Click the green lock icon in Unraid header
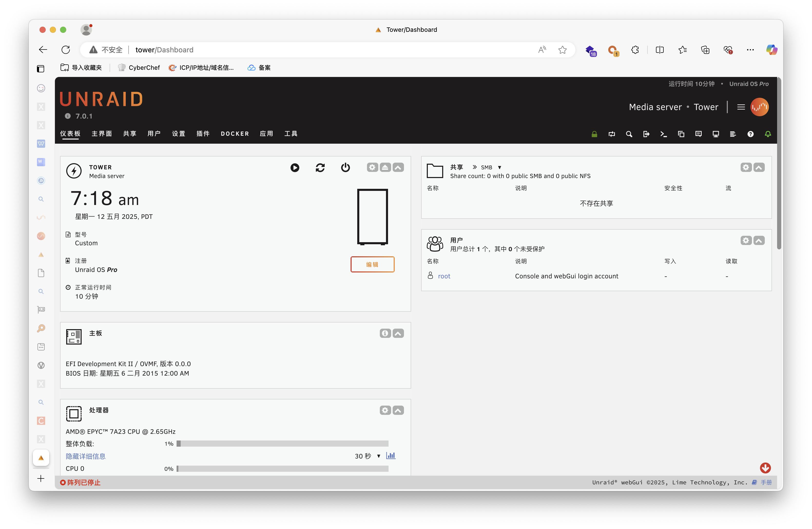812x529 pixels. point(594,134)
